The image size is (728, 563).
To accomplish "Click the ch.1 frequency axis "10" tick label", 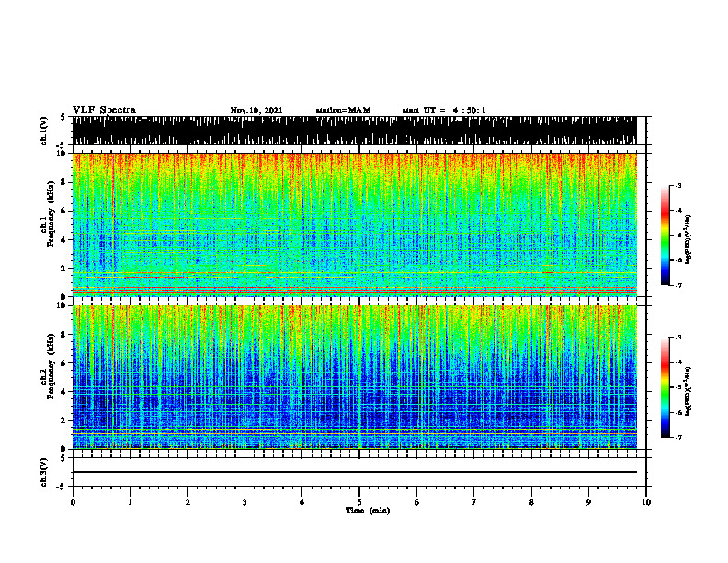I will (62, 154).
